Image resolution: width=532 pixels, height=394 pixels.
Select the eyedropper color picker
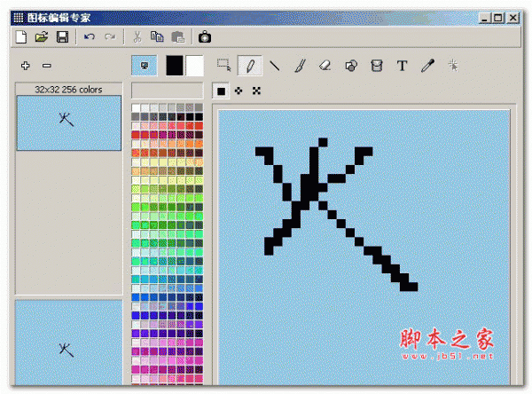pyautogui.click(x=427, y=65)
